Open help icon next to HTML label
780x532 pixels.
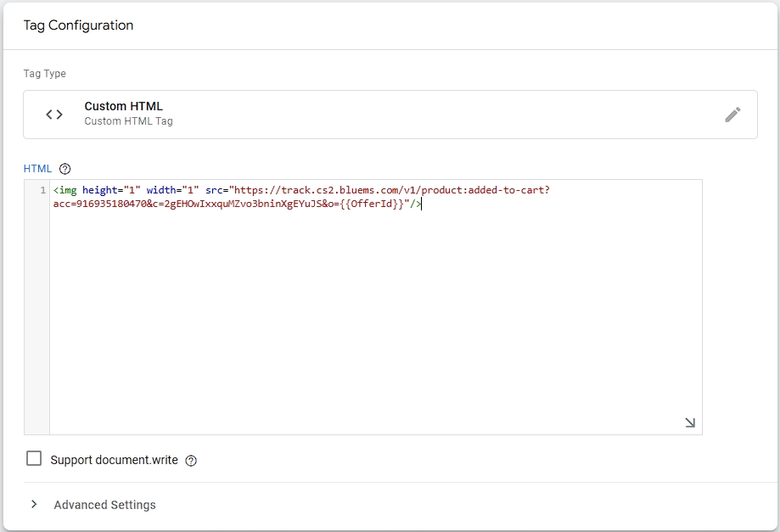point(65,169)
